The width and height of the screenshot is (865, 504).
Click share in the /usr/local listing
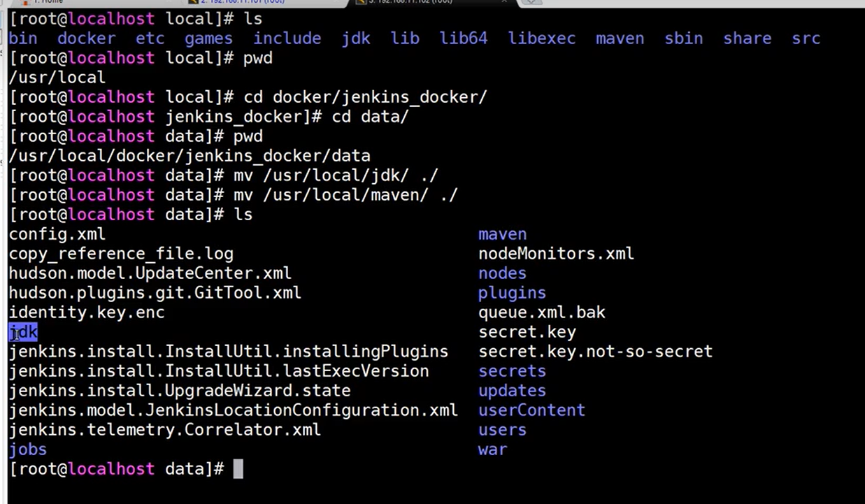click(748, 38)
